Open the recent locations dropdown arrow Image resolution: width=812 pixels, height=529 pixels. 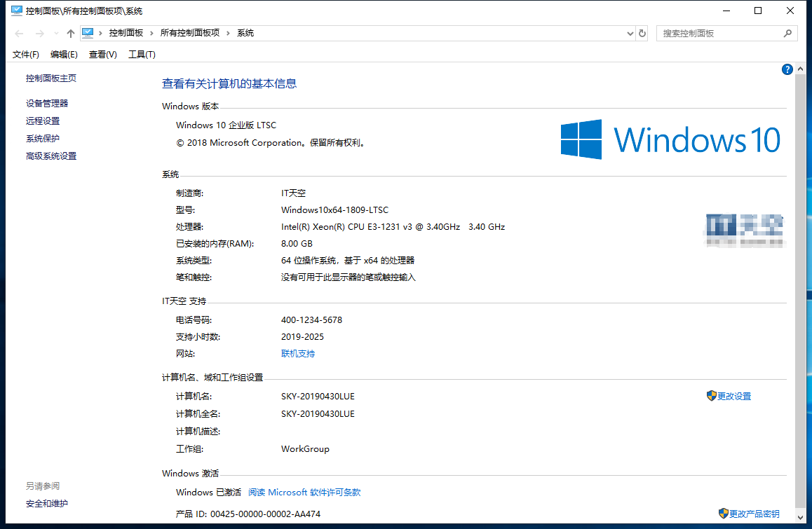pyautogui.click(x=56, y=34)
